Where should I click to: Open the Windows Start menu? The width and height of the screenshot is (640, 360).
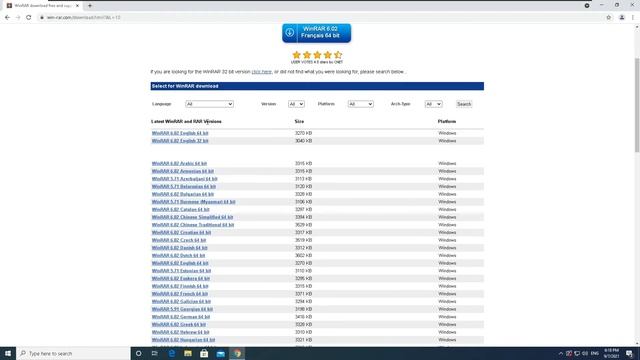[x=8, y=353]
